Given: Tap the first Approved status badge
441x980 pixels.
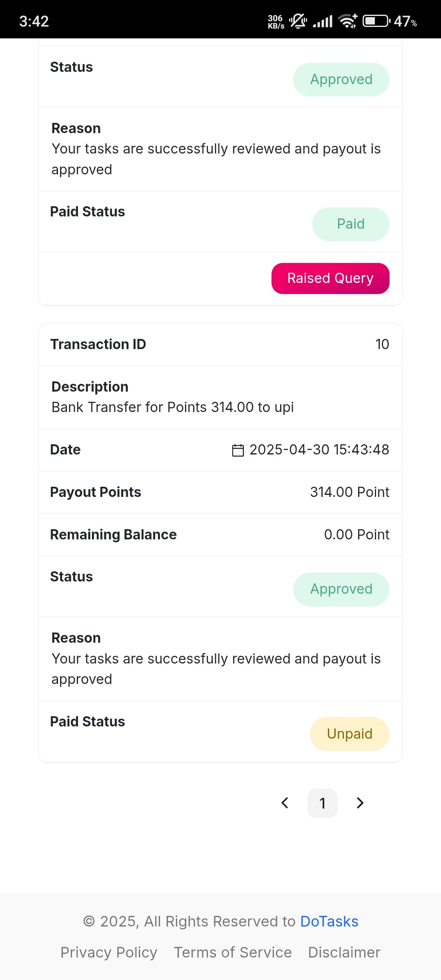Looking at the screenshot, I should [x=341, y=80].
